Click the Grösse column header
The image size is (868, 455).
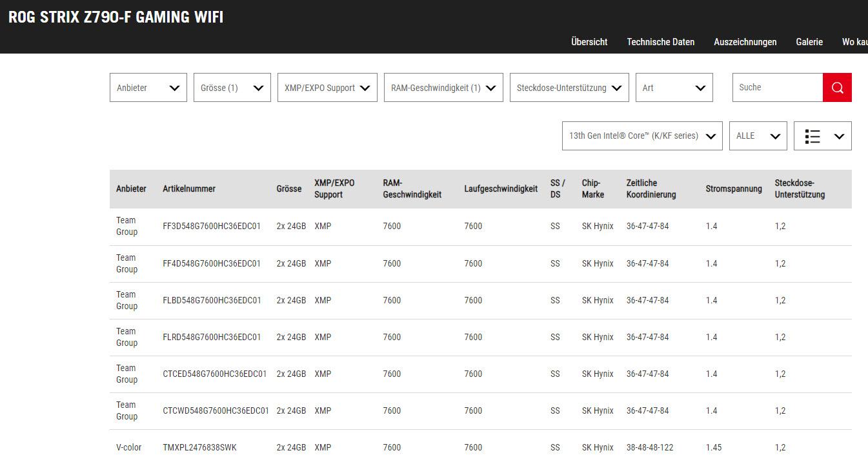(289, 189)
